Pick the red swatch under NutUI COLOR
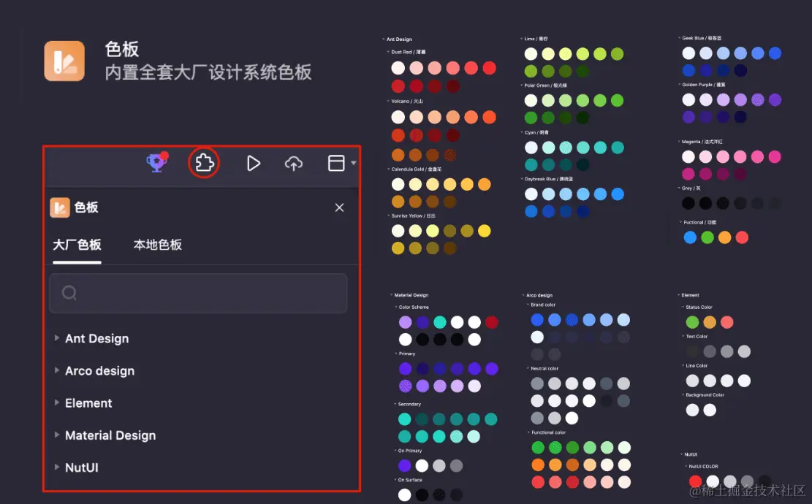812x504 pixels. point(696,481)
